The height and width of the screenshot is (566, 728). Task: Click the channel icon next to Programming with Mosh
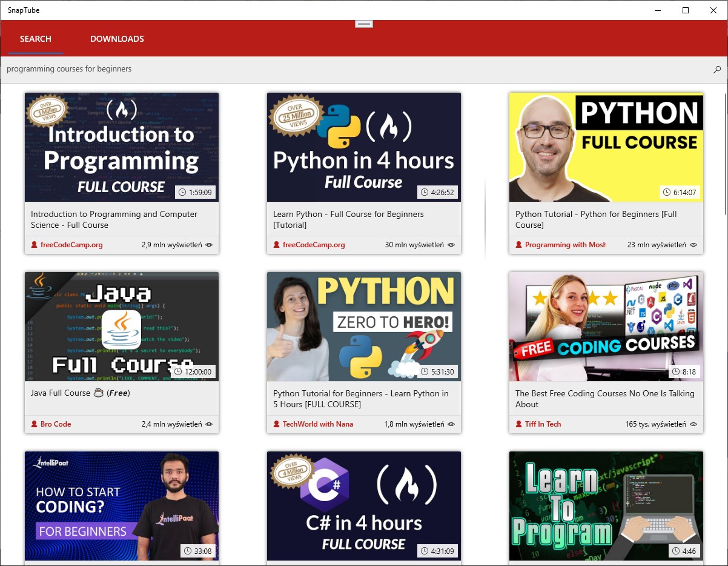(x=518, y=245)
